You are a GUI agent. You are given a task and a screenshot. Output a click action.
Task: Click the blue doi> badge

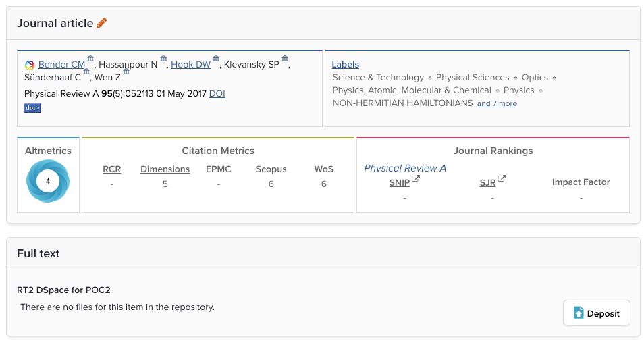32,107
